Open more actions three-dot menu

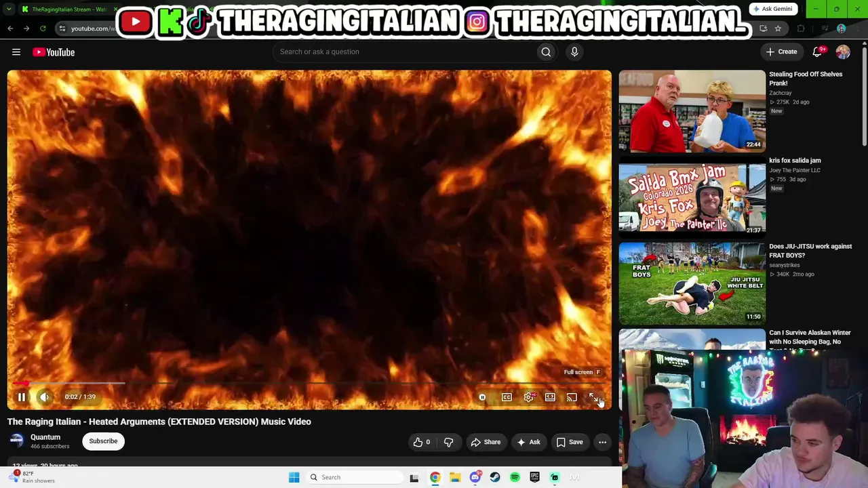click(x=602, y=442)
